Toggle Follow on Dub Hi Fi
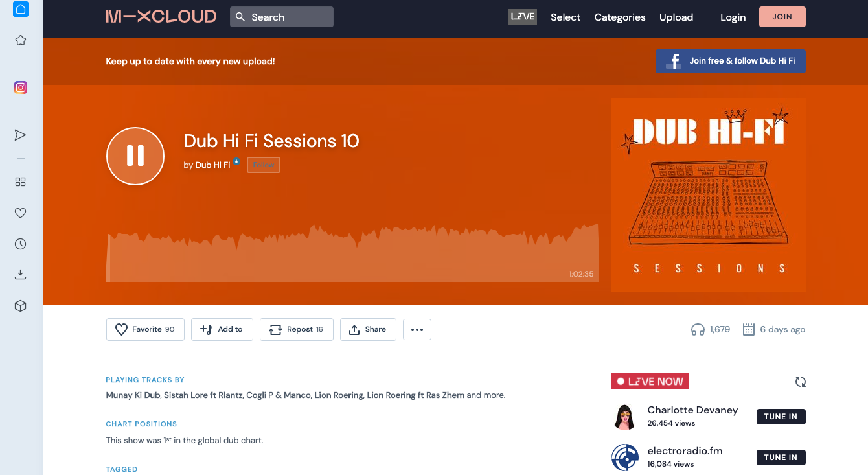The height and width of the screenshot is (475, 868). (263, 165)
